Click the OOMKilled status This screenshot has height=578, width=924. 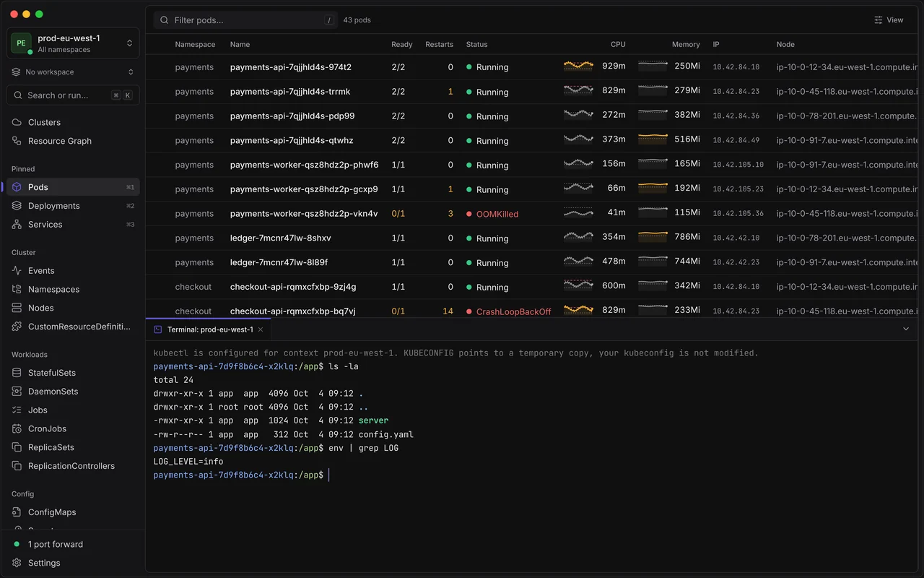(492, 215)
